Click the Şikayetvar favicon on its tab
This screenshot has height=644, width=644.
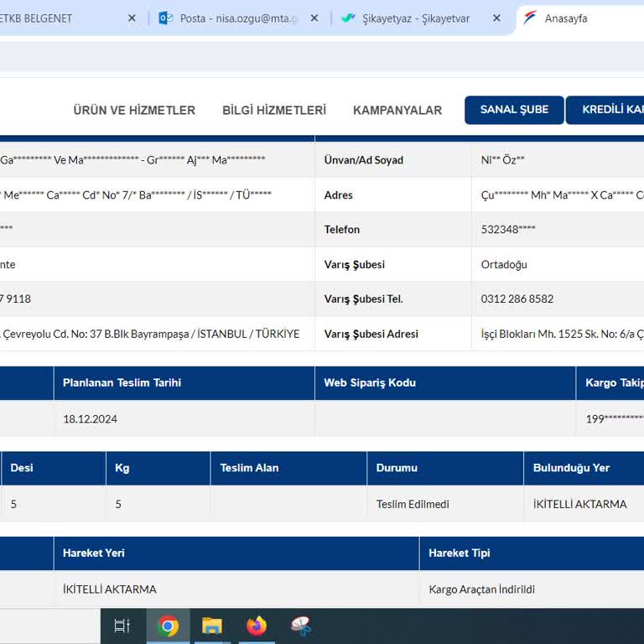(x=348, y=18)
